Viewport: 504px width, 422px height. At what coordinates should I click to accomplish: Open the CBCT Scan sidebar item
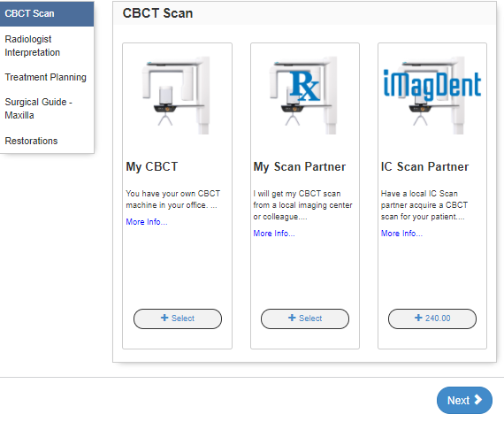coord(47,13)
